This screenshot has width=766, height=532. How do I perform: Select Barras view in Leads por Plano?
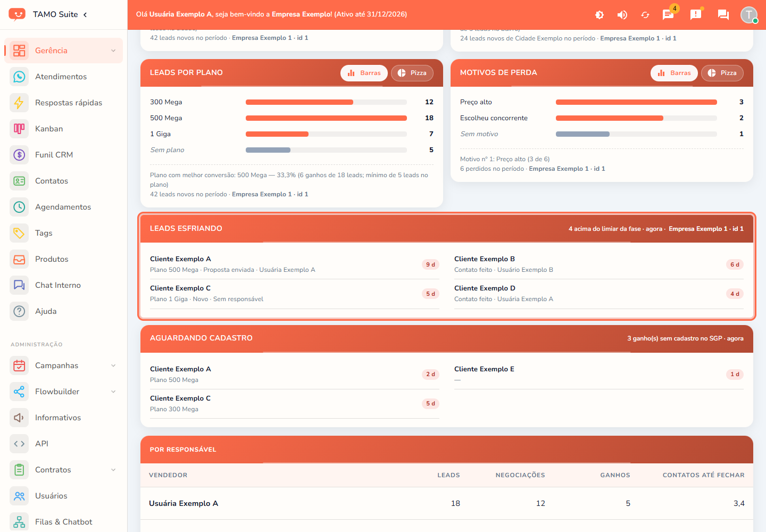pyautogui.click(x=364, y=73)
